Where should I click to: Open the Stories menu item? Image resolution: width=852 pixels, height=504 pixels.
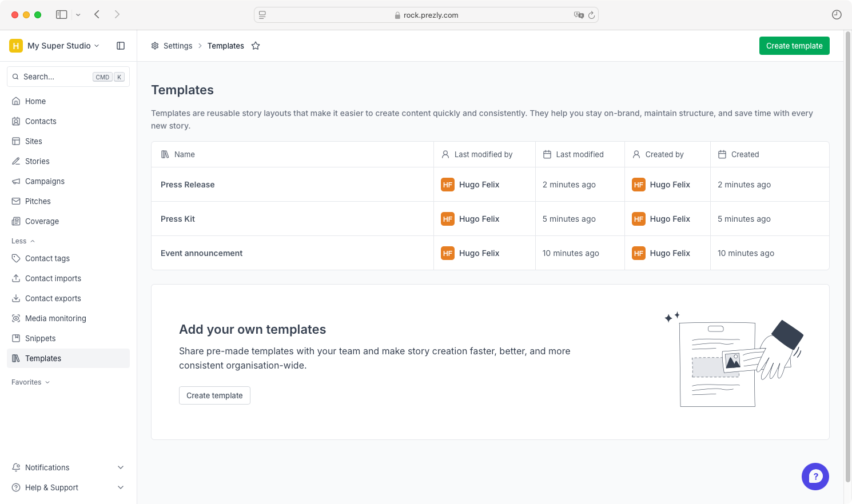(68, 161)
